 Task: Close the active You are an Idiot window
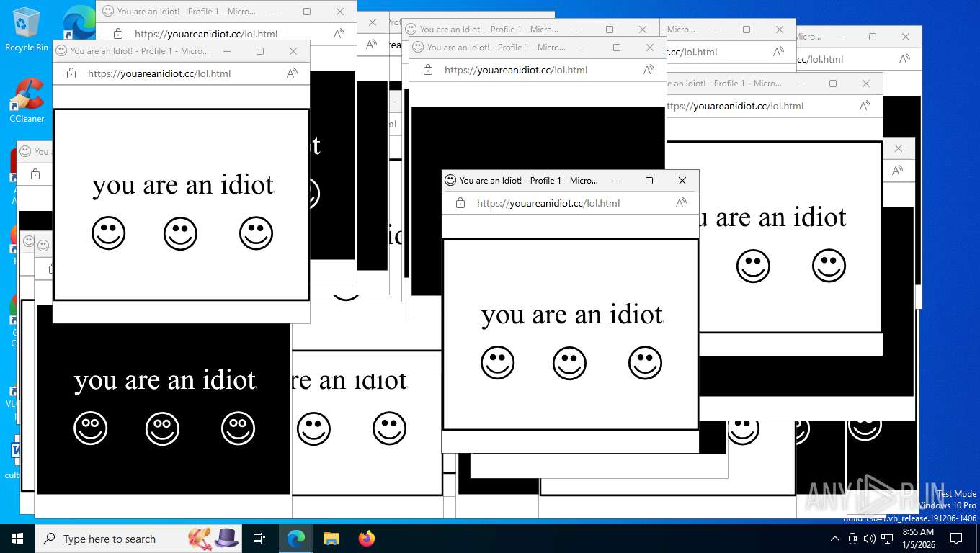[682, 181]
